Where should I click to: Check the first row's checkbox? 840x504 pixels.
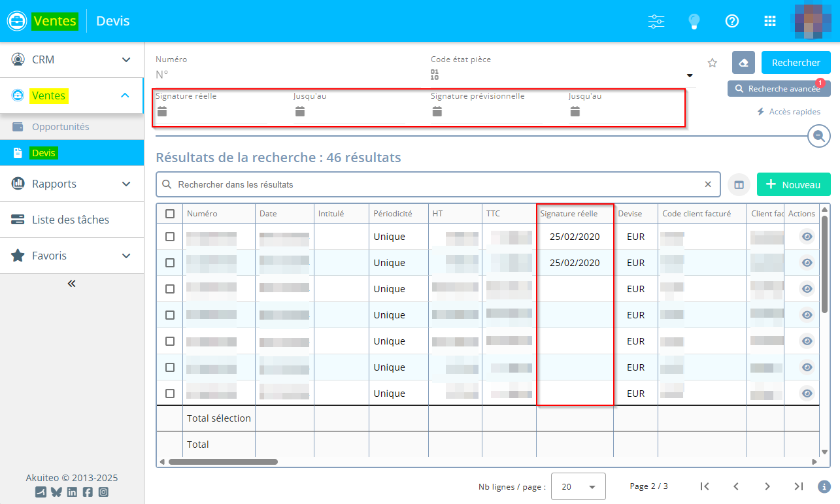170,237
